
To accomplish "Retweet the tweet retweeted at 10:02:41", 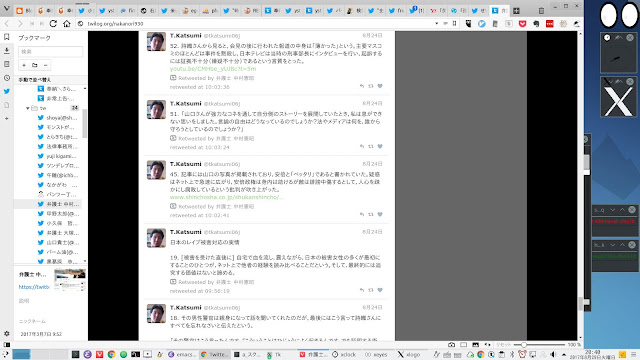I will pyautogui.click(x=371, y=214).
